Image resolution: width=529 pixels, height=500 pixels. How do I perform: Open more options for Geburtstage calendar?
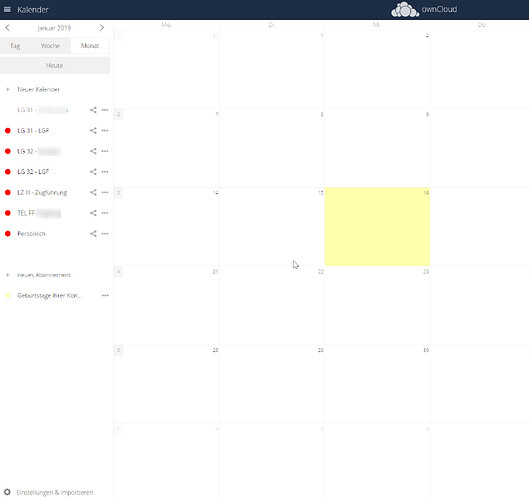click(x=105, y=296)
